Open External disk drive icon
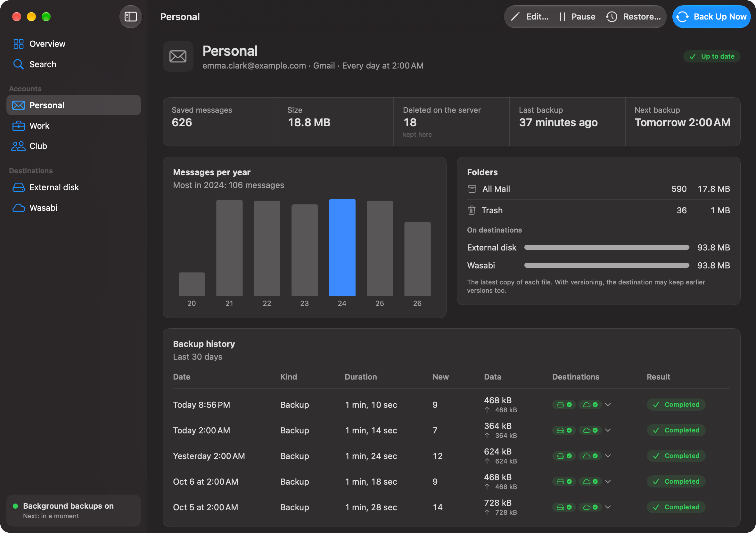The width and height of the screenshot is (756, 533). [19, 187]
